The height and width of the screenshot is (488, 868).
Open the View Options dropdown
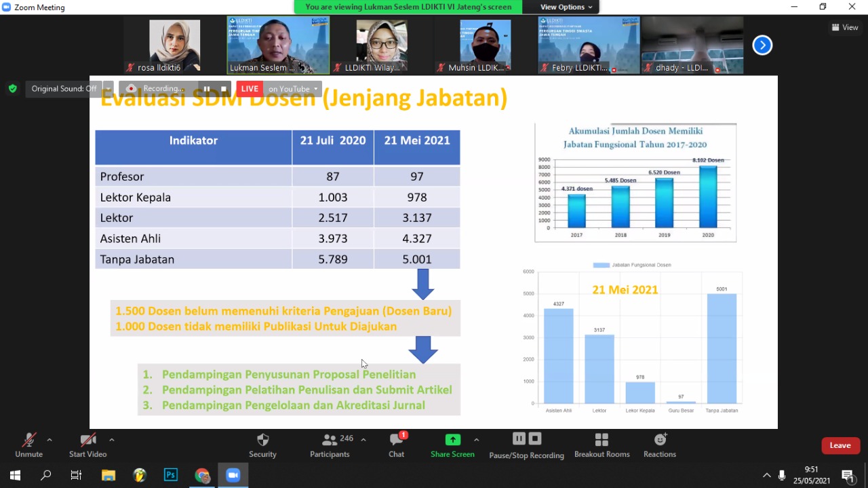566,7
